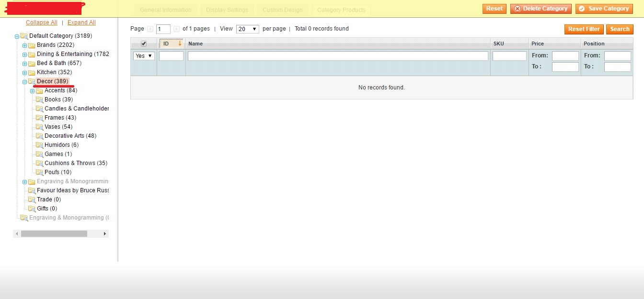Screen dimensions: 644x299
Task: Click the Gifts folder icon
Action: pyautogui.click(x=32, y=209)
